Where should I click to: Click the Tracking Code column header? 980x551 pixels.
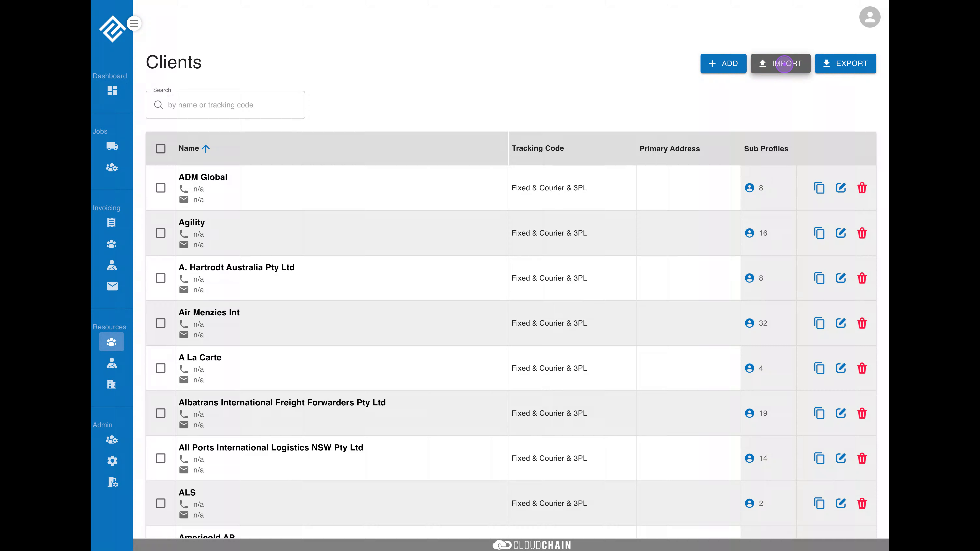[538, 148]
